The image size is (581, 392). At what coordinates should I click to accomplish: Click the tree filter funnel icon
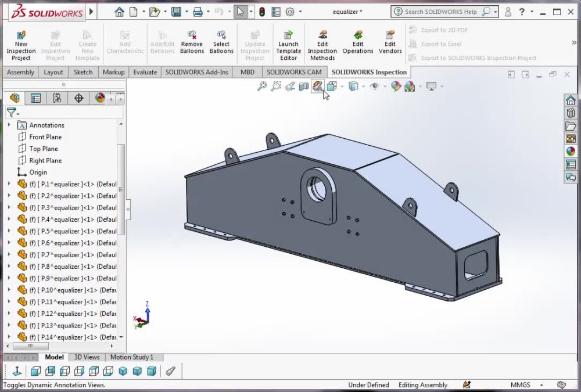(12, 112)
